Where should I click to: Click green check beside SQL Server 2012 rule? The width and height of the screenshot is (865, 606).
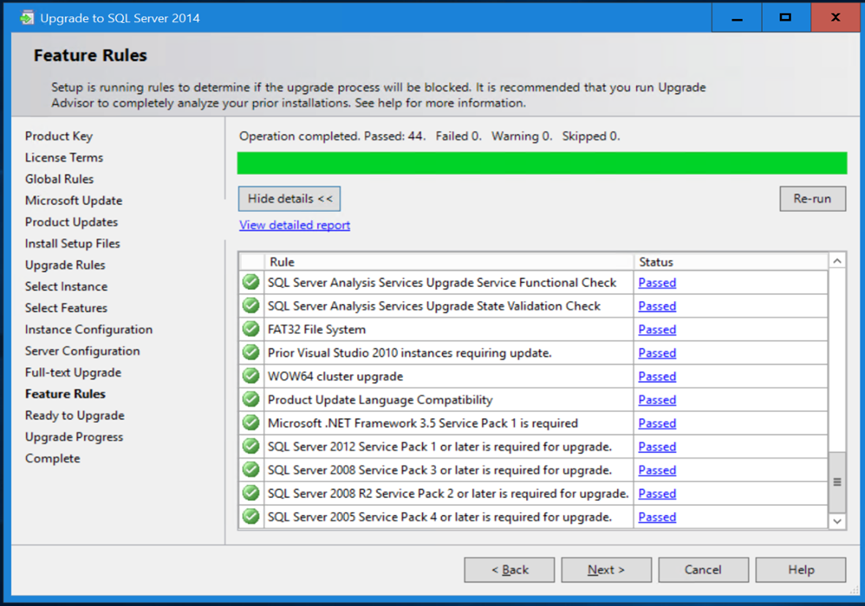(251, 446)
